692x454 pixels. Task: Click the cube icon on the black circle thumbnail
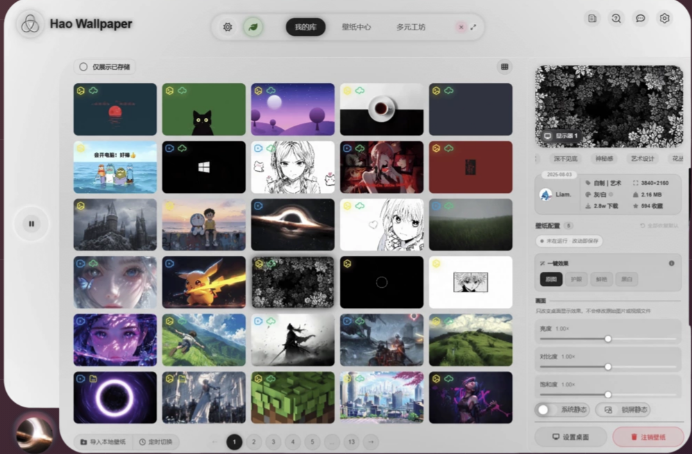[347, 264]
